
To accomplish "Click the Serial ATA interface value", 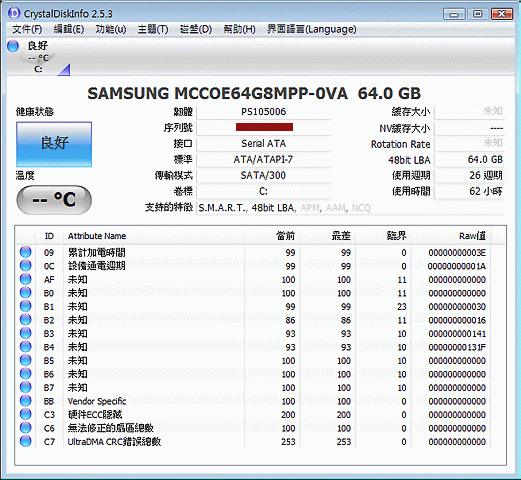I will click(263, 144).
